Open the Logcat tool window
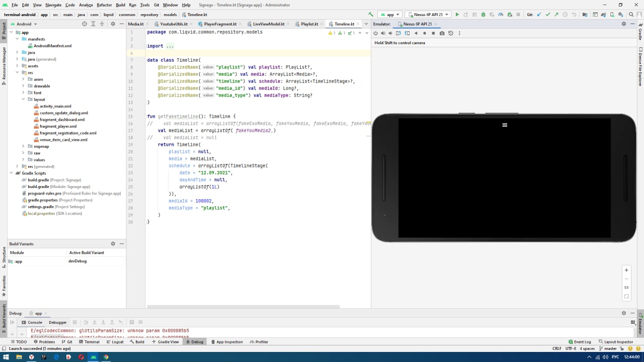Screen dimensions: 644x362 pos(115,342)
